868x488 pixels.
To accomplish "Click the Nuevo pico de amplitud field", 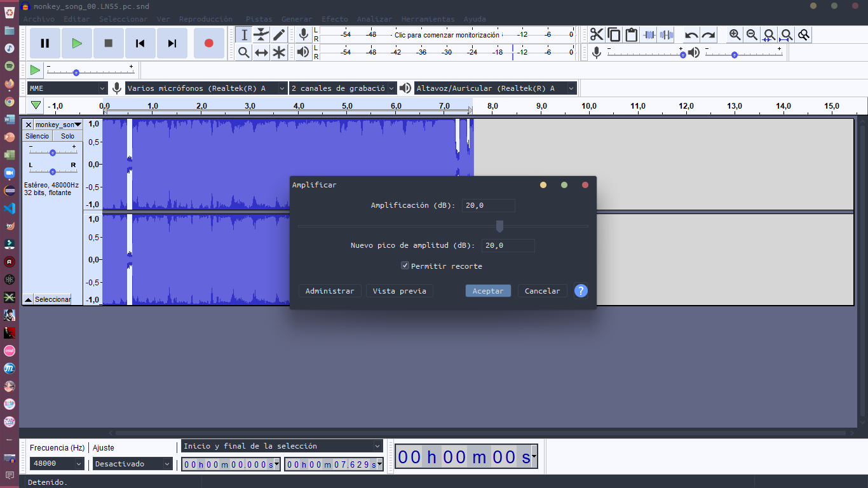I will click(x=508, y=245).
